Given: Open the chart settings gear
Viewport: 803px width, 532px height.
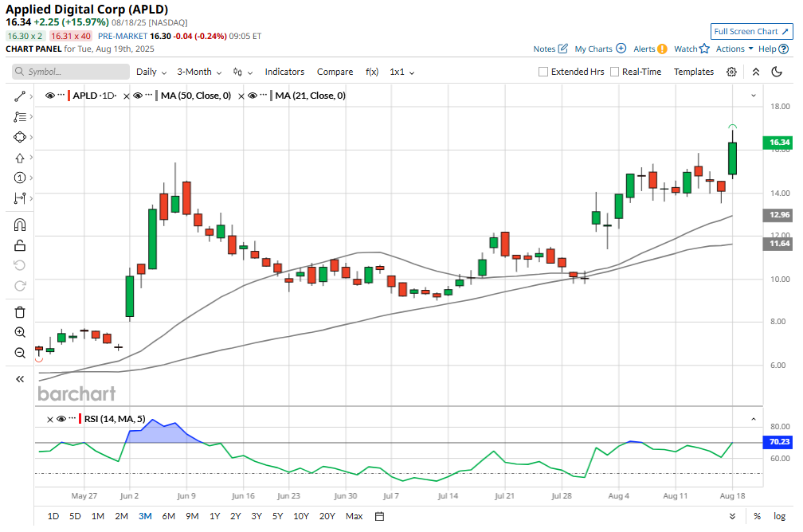Looking at the screenshot, I should click(731, 72).
